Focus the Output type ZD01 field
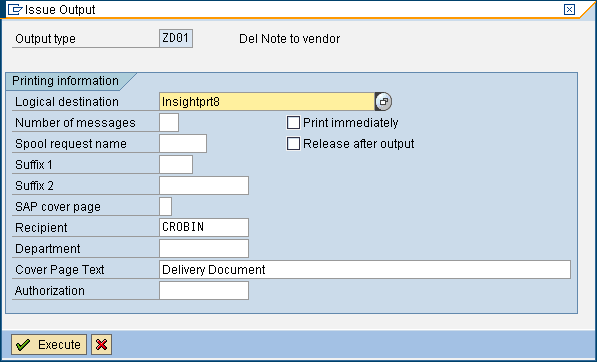 tap(176, 38)
